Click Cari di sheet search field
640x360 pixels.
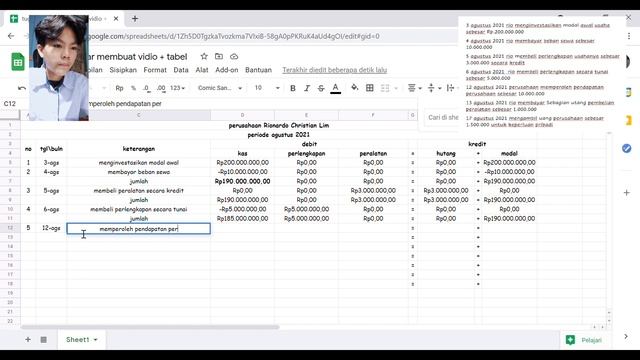click(x=443, y=118)
